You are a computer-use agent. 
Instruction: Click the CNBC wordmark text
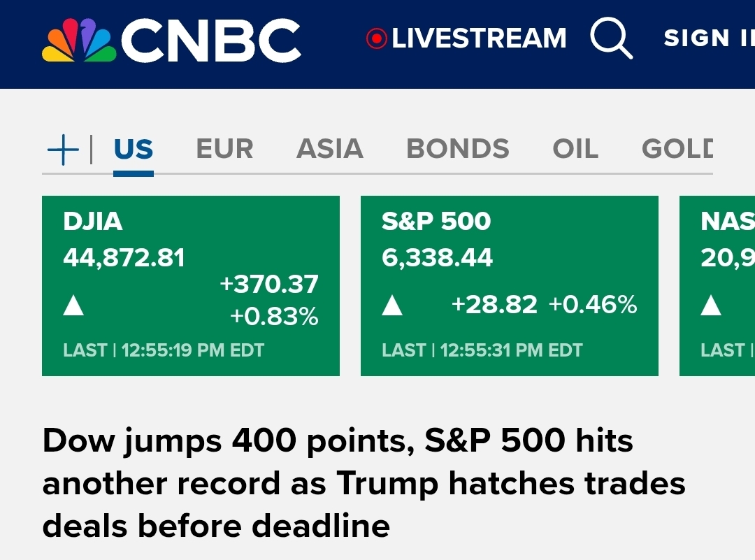pyautogui.click(x=211, y=41)
